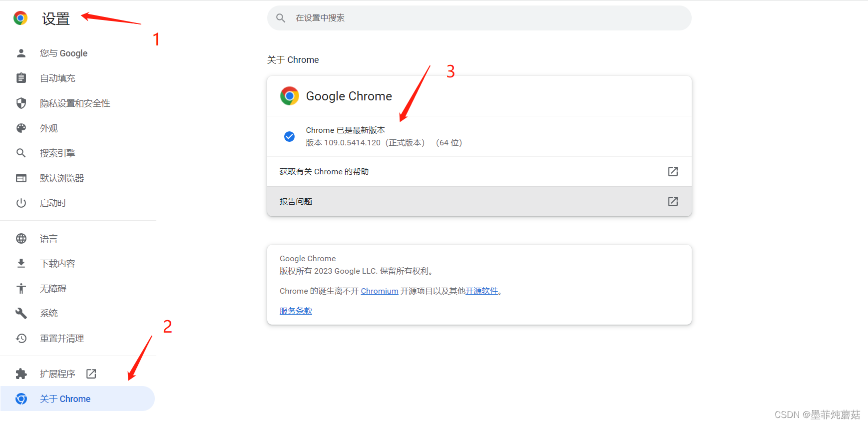Click the Chrome icon beside 关于 Chrome
868x424 pixels.
tap(21, 399)
